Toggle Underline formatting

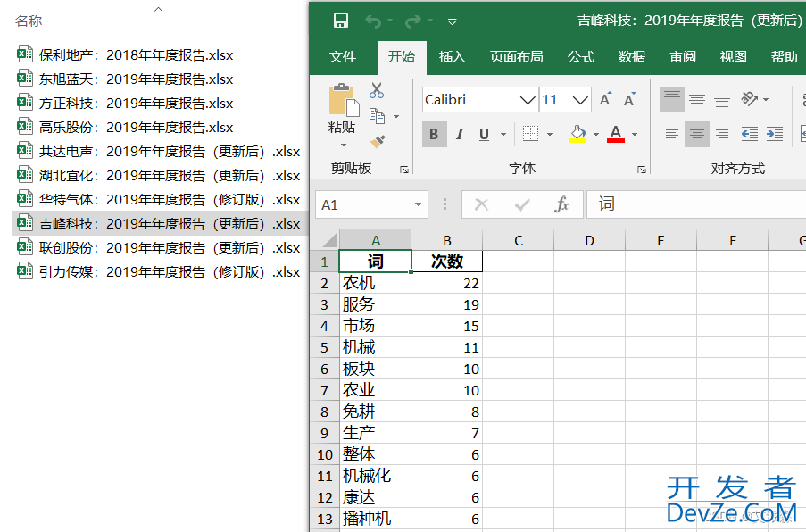click(484, 134)
